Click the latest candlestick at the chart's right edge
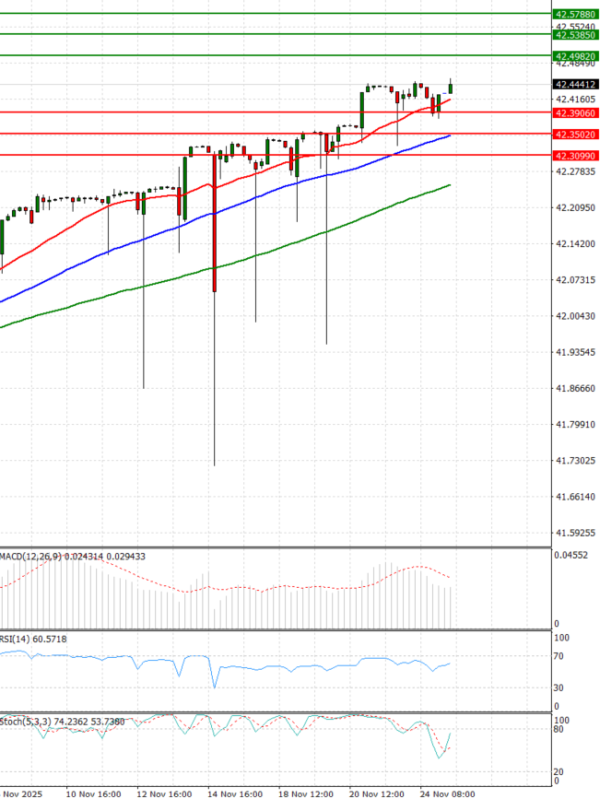The image size is (600, 799). tap(451, 87)
